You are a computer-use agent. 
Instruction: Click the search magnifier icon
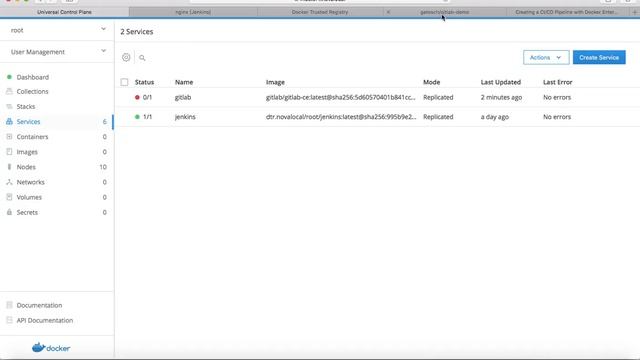[142, 58]
